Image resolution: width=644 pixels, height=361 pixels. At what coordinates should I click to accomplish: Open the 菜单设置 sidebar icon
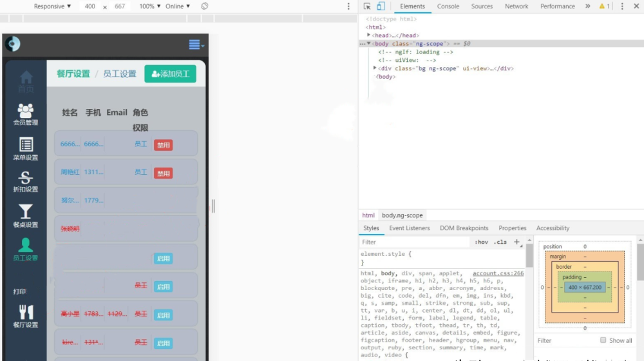[x=26, y=145]
